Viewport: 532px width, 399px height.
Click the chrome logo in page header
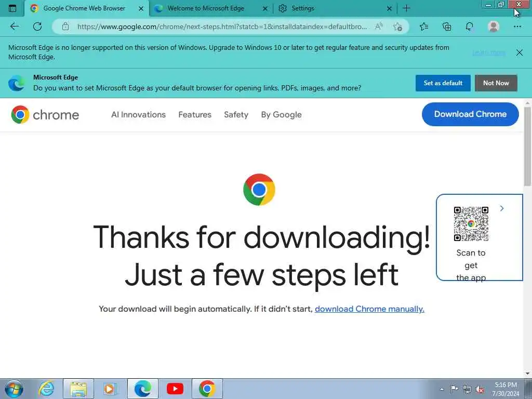[x=45, y=115]
